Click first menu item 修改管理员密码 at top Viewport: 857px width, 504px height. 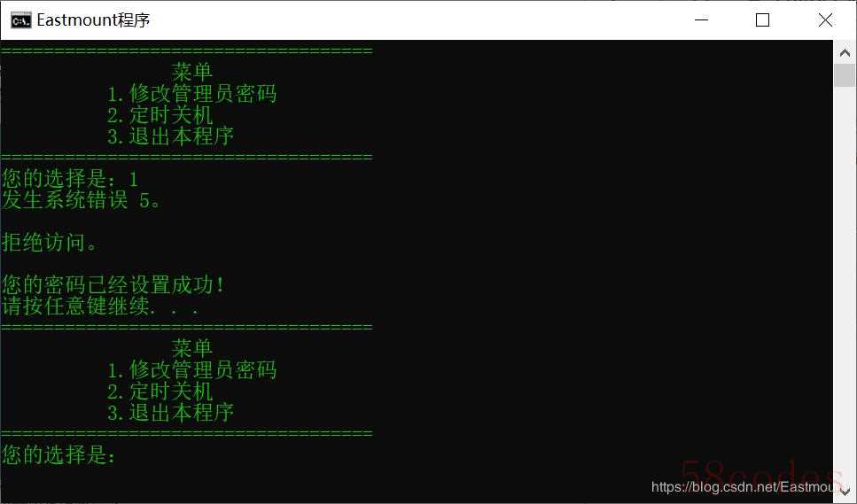point(191,93)
